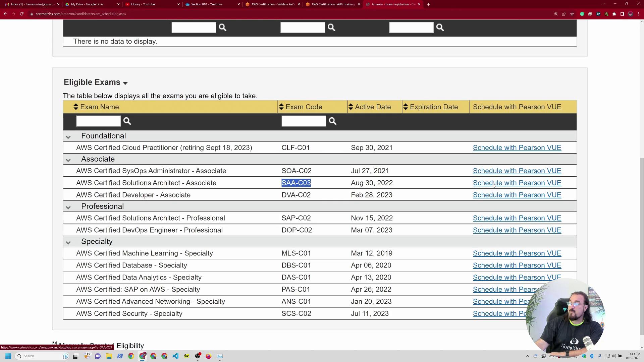Bookmark this page with the star icon

click(572, 14)
